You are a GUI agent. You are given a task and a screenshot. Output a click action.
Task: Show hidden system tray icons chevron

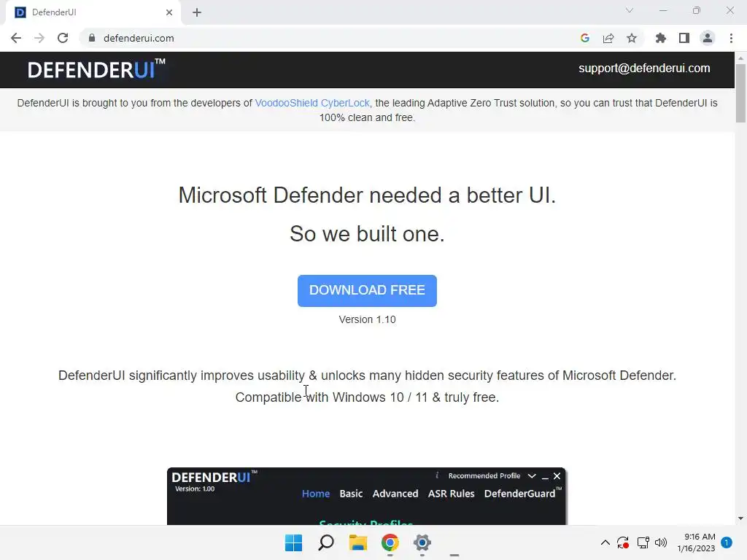tap(605, 542)
